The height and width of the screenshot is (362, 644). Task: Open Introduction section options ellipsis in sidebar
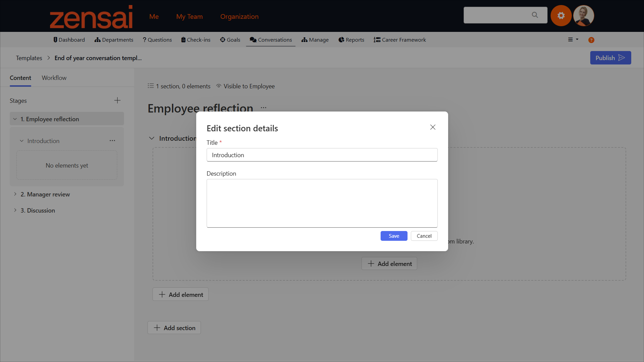tap(112, 141)
